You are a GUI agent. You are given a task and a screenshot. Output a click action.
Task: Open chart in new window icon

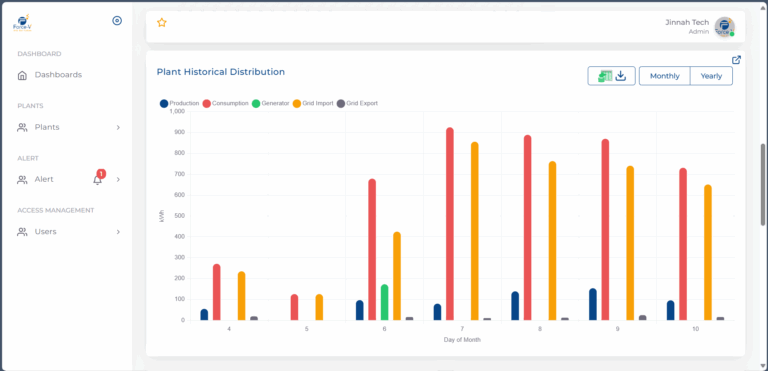click(736, 60)
